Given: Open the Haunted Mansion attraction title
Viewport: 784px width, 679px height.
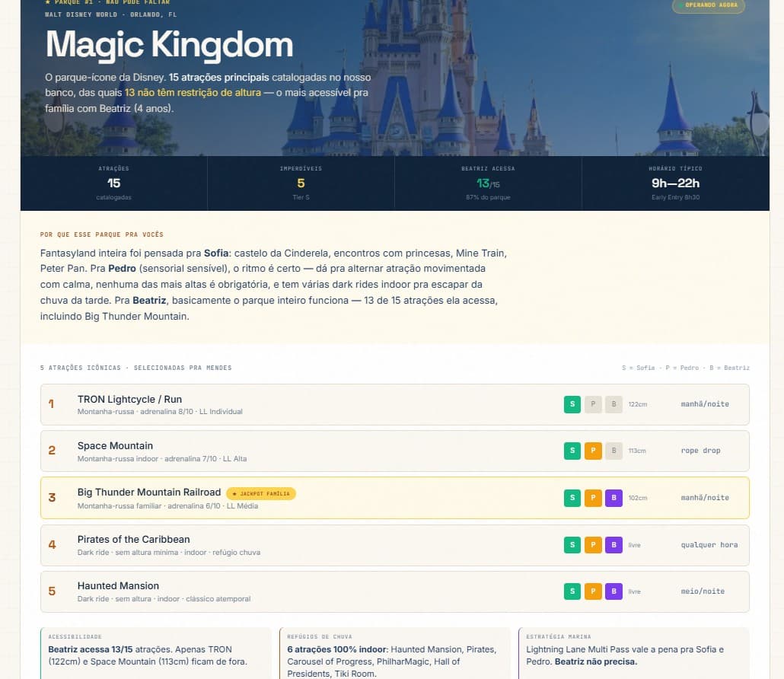Looking at the screenshot, I should click(118, 585).
